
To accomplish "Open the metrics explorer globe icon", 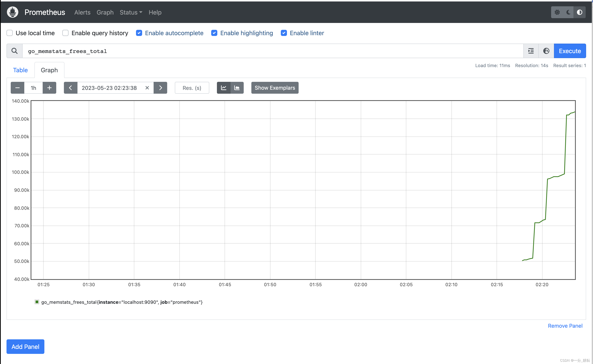I will tap(546, 51).
